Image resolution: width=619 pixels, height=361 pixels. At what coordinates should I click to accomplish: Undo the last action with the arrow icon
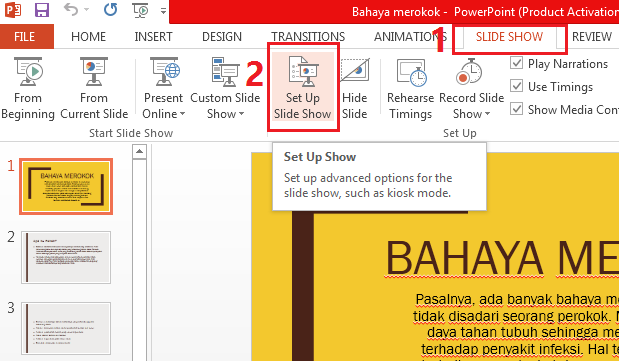71,9
